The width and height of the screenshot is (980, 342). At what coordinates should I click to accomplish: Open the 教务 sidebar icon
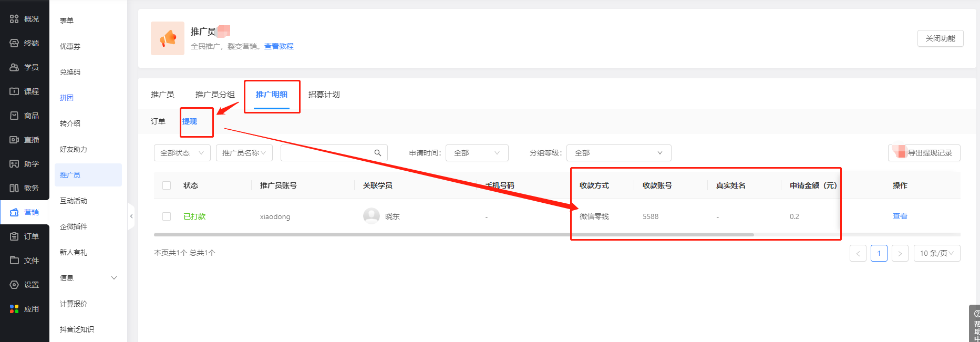click(14, 188)
